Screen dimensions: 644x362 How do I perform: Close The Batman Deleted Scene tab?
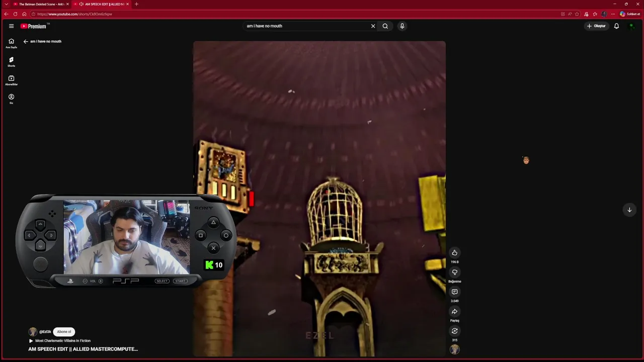[x=68, y=4]
